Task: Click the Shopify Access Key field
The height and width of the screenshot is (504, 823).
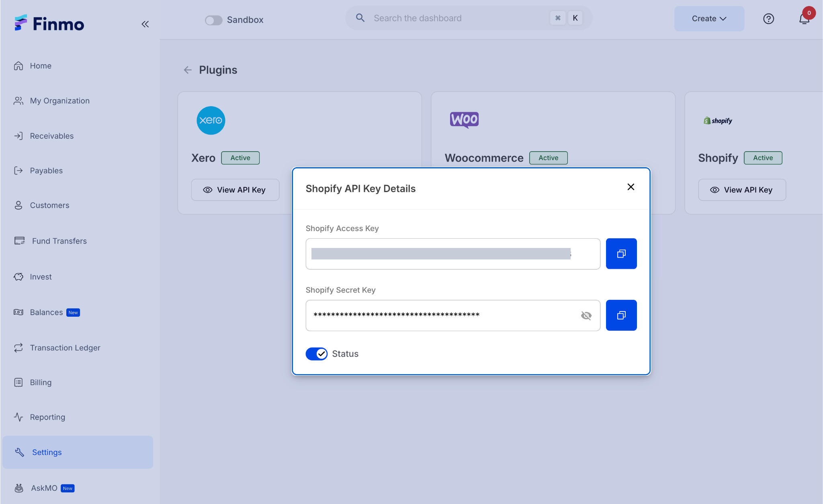Action: coord(453,254)
